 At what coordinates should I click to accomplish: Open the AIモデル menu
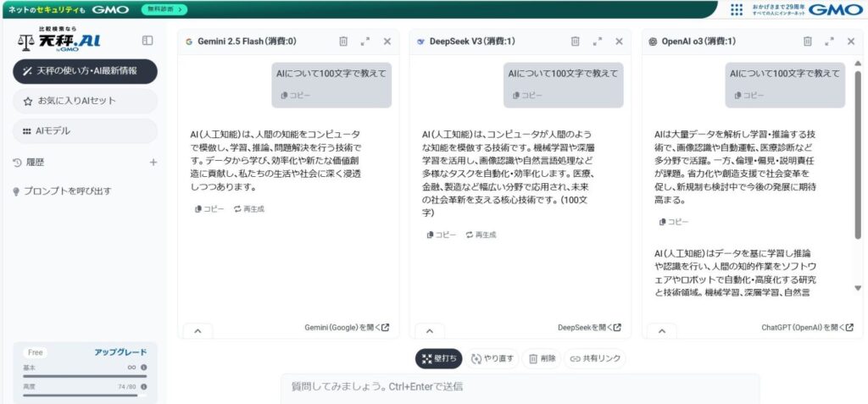coord(85,131)
